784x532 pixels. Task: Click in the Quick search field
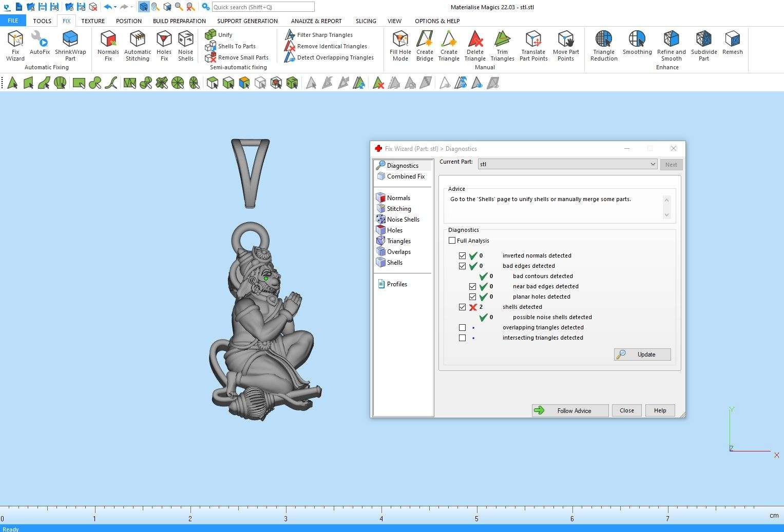(262, 7)
